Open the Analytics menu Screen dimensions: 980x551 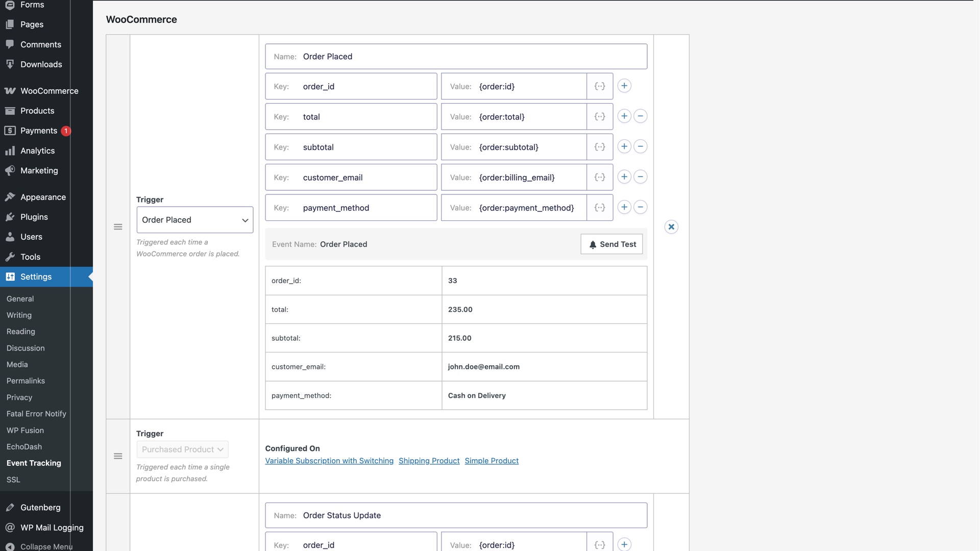[37, 151]
